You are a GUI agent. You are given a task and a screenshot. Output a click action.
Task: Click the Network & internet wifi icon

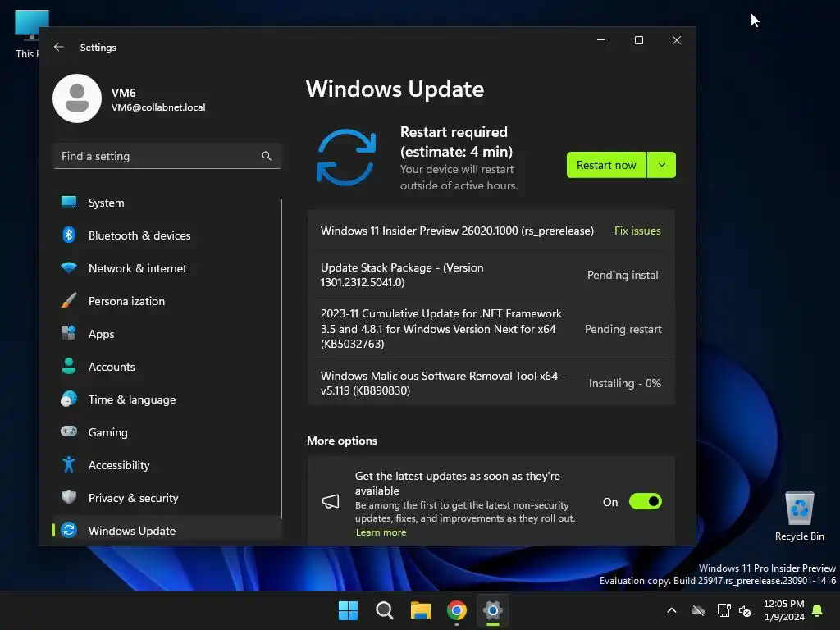point(69,267)
